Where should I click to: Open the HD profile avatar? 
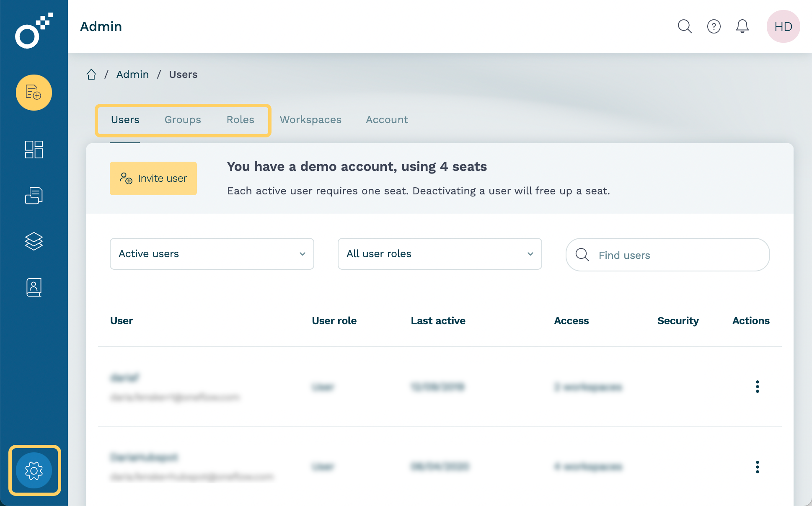[783, 26]
